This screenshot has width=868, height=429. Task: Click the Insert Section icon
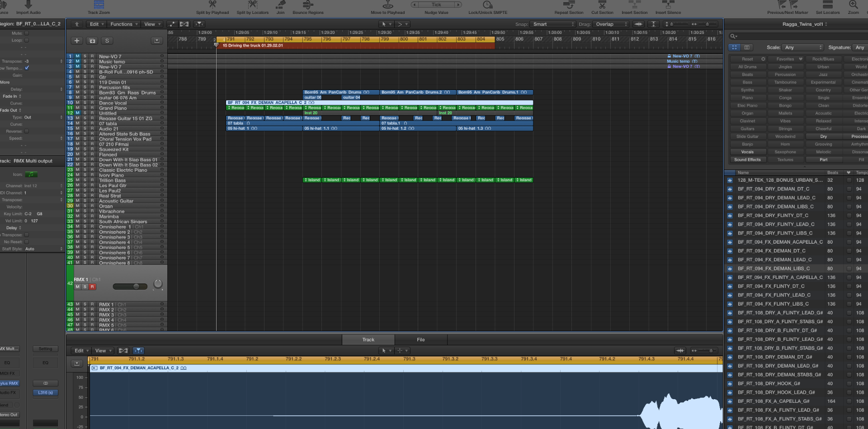click(634, 5)
